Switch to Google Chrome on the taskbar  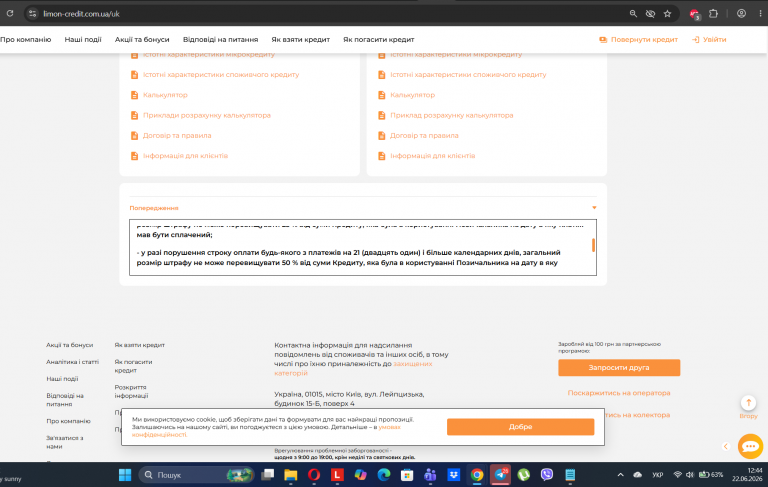pyautogui.click(x=477, y=475)
